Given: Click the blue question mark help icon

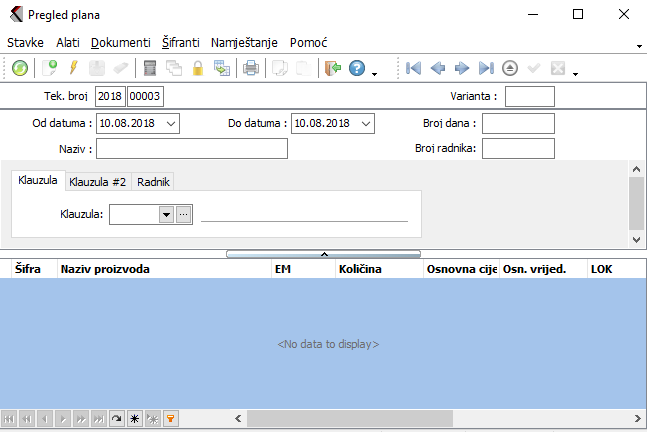Looking at the screenshot, I should [357, 69].
